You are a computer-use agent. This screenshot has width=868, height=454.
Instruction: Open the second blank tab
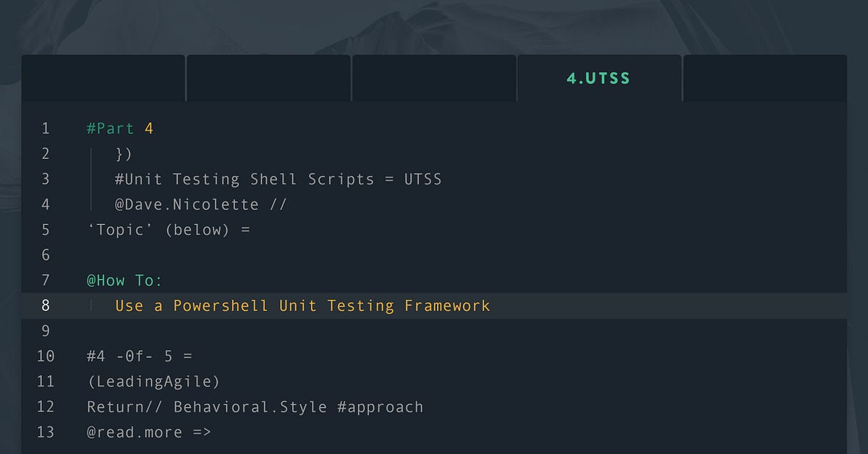(x=268, y=77)
